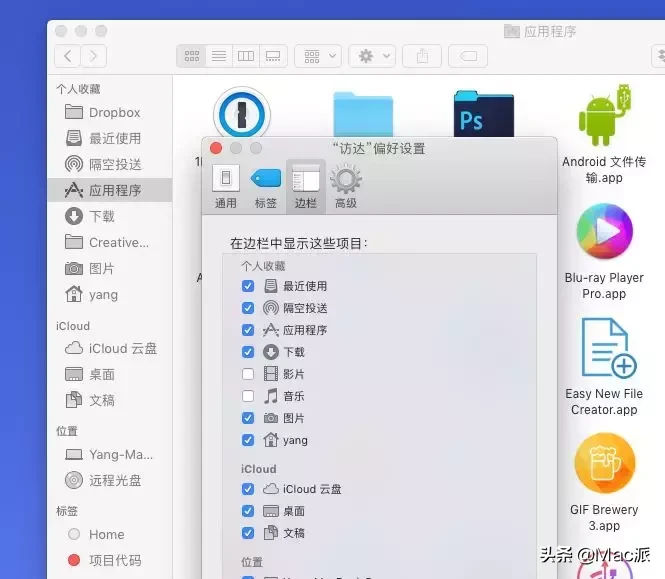This screenshot has width=665, height=579.
Task: Switch to the 标签 preferences tab
Action: point(265,187)
